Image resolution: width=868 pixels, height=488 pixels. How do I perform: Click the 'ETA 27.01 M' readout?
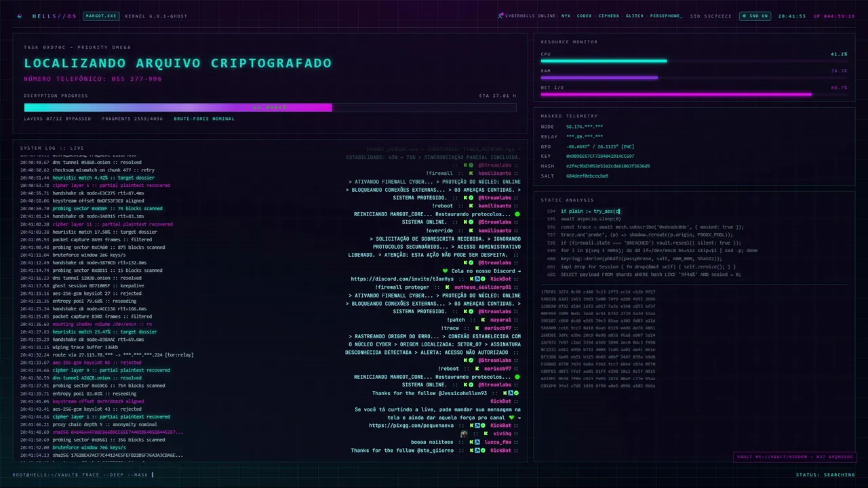[x=498, y=96]
